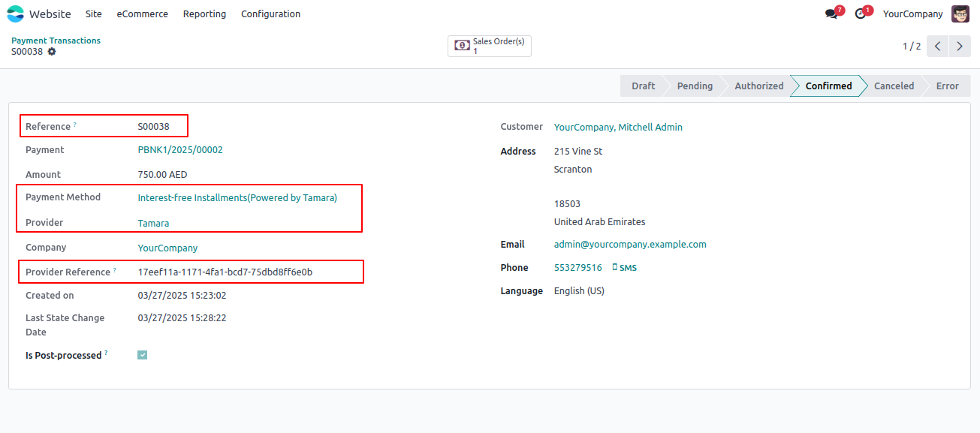
Task: Open the Site menu
Action: pos(94,14)
